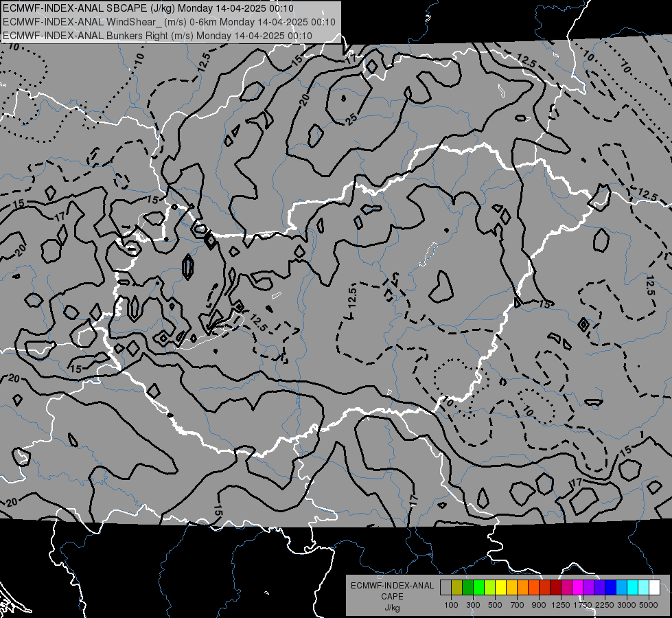This screenshot has height=618, width=672.
Task: Click the dark red legend swatch
Action: (x=555, y=587)
